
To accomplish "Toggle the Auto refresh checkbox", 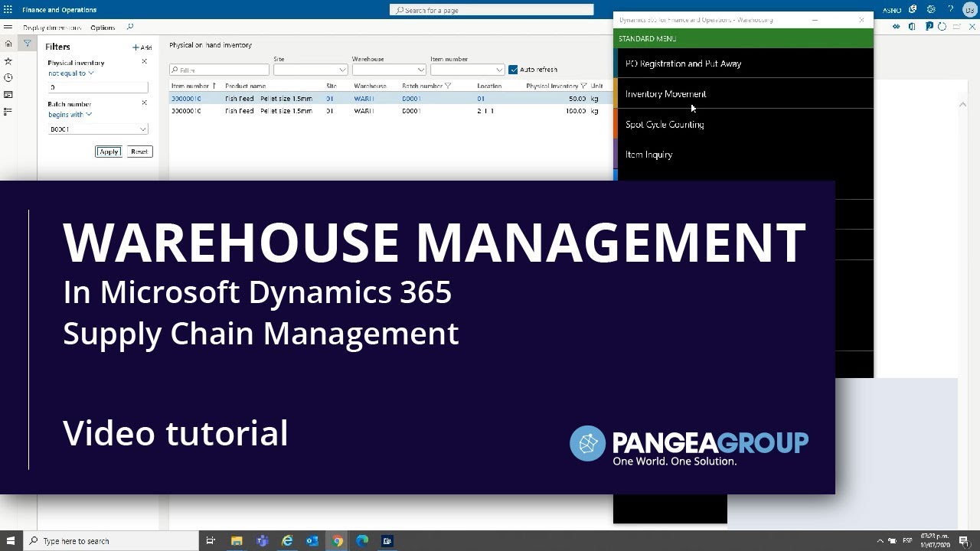I will click(513, 70).
